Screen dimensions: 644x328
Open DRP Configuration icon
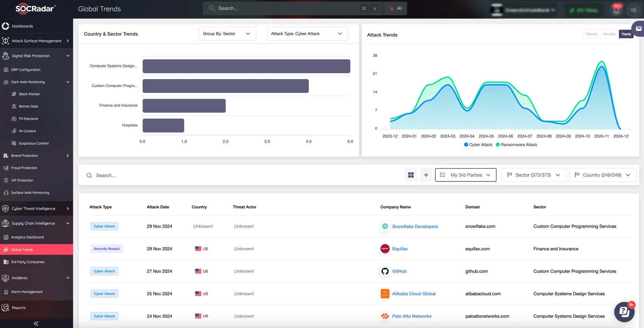pos(6,70)
